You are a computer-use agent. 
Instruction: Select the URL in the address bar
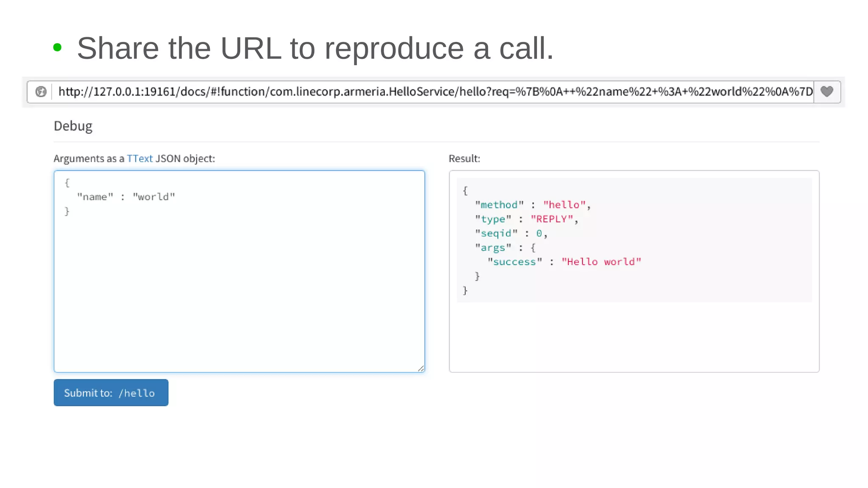435,91
